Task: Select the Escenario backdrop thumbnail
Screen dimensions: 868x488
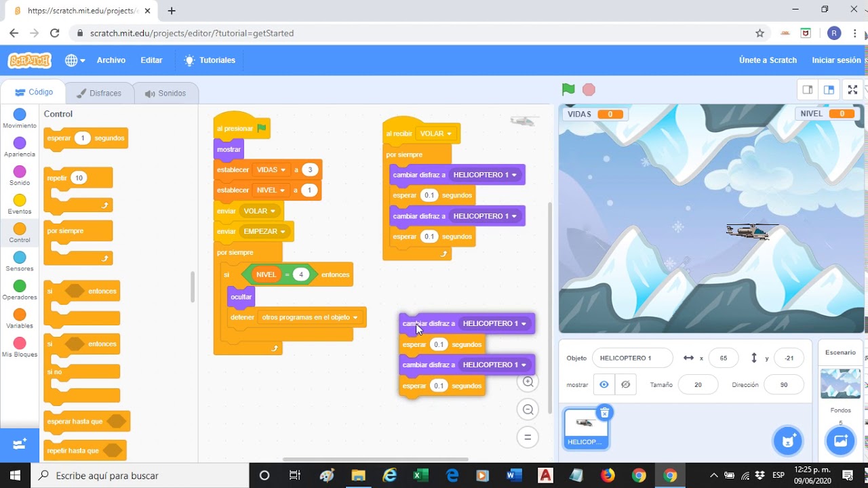Action: tap(840, 384)
